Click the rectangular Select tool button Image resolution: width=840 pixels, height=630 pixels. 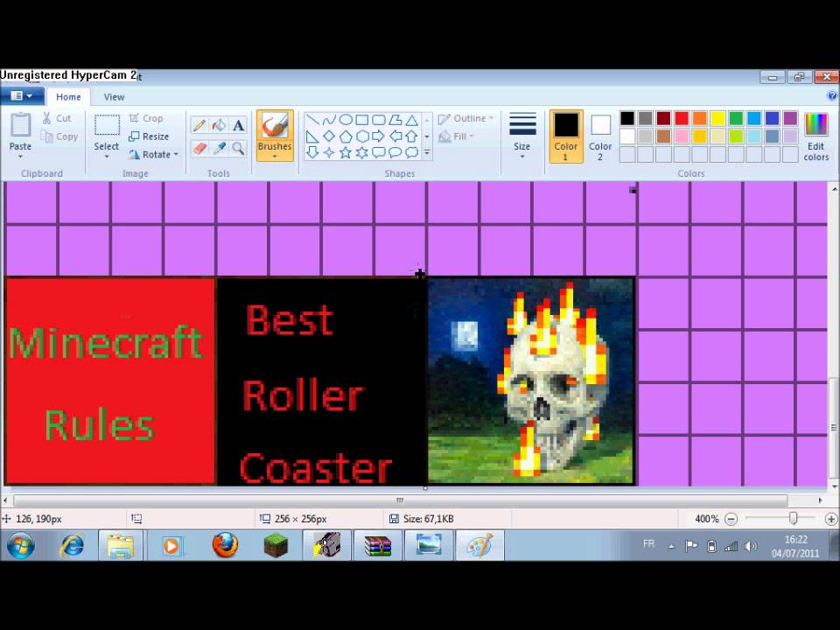[x=107, y=125]
